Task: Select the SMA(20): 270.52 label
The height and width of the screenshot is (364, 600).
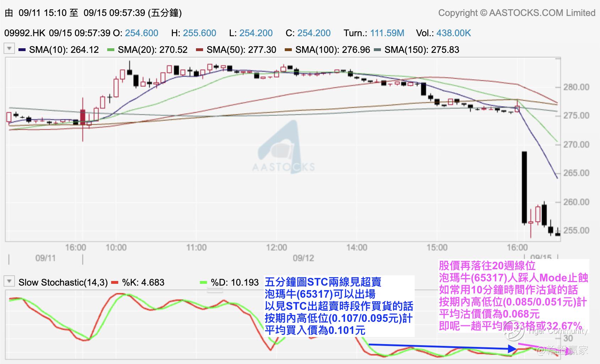Action: (x=153, y=50)
